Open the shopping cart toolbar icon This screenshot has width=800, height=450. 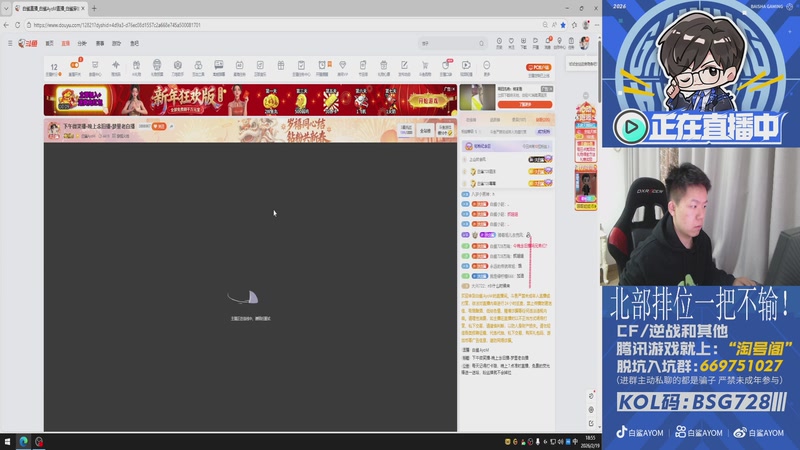[424, 65]
